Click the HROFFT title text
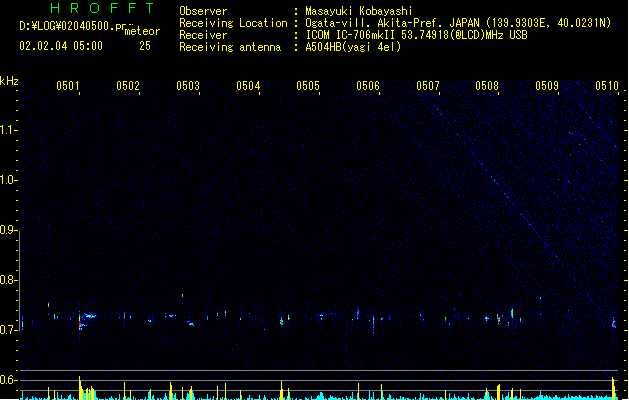The height and width of the screenshot is (400, 629). [x=102, y=8]
